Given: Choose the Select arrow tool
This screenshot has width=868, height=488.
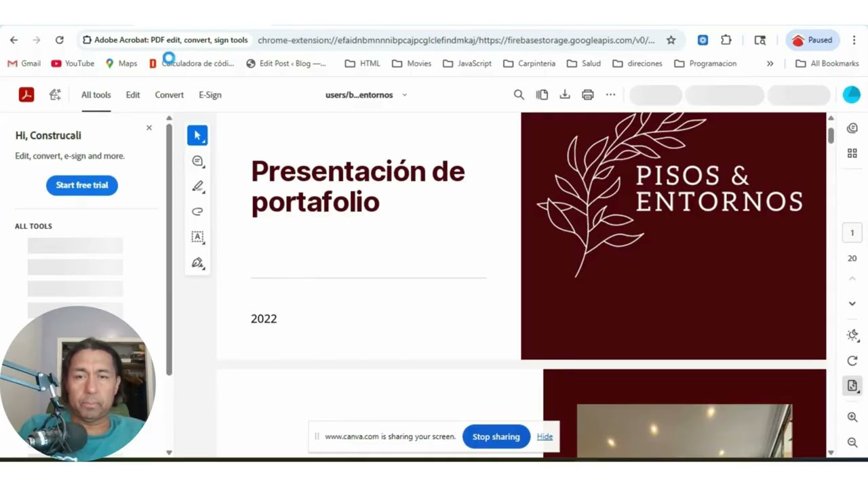Looking at the screenshot, I should [197, 135].
